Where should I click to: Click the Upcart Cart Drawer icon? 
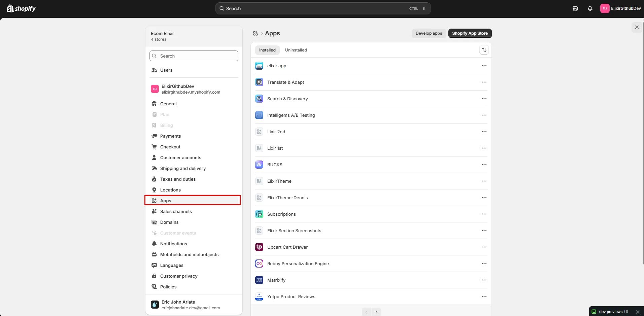[x=259, y=247]
